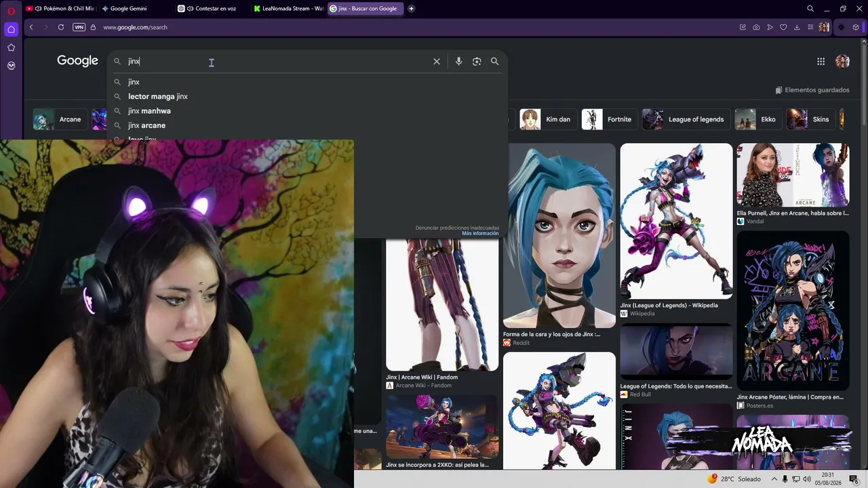The height and width of the screenshot is (488, 868).
Task: Open 'Jinx | Arcane Wiki | Fandom' result title
Action: (x=422, y=377)
